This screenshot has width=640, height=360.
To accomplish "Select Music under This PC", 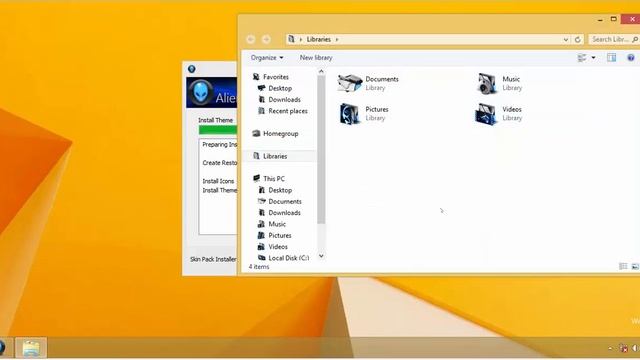I will [x=277, y=224].
